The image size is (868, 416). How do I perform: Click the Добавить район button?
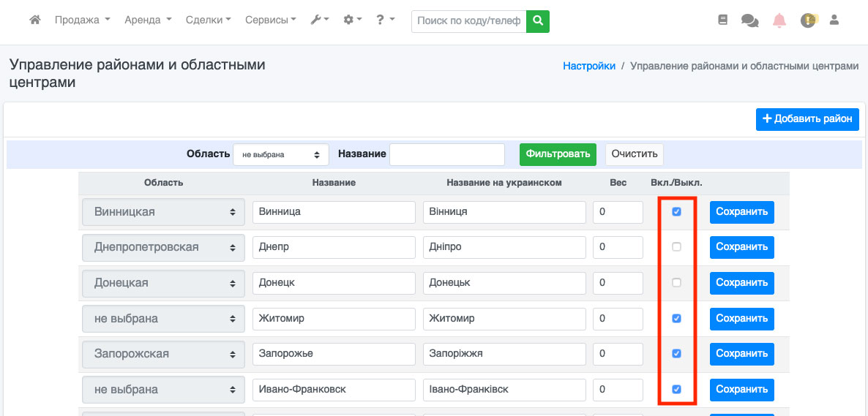(x=807, y=119)
